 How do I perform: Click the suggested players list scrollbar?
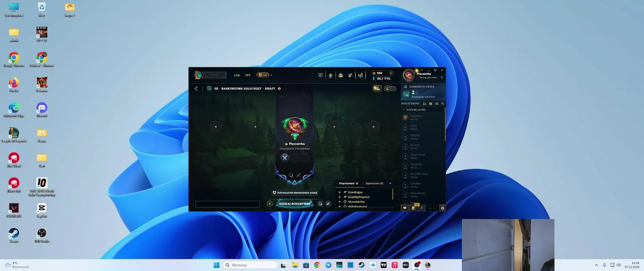(x=393, y=194)
